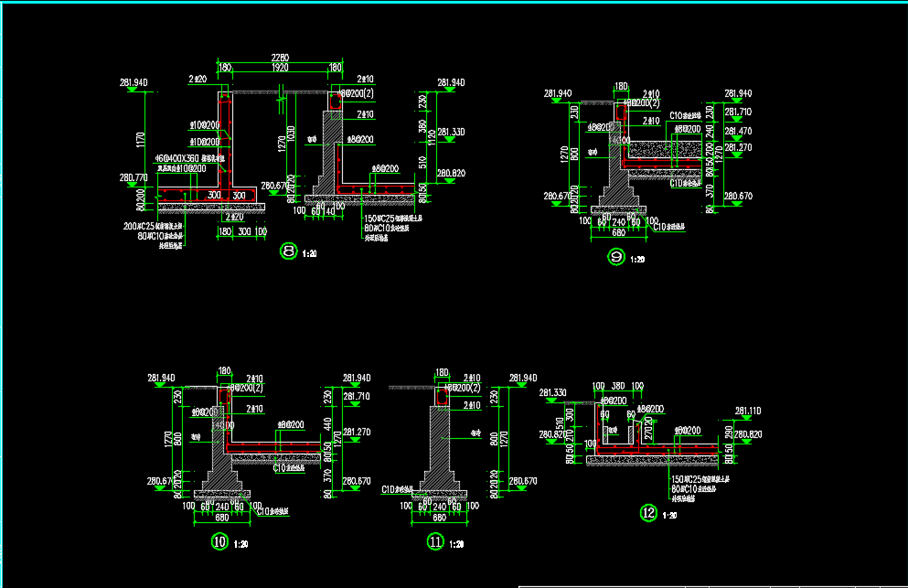Select the "2280" overall width dimension

[280, 58]
